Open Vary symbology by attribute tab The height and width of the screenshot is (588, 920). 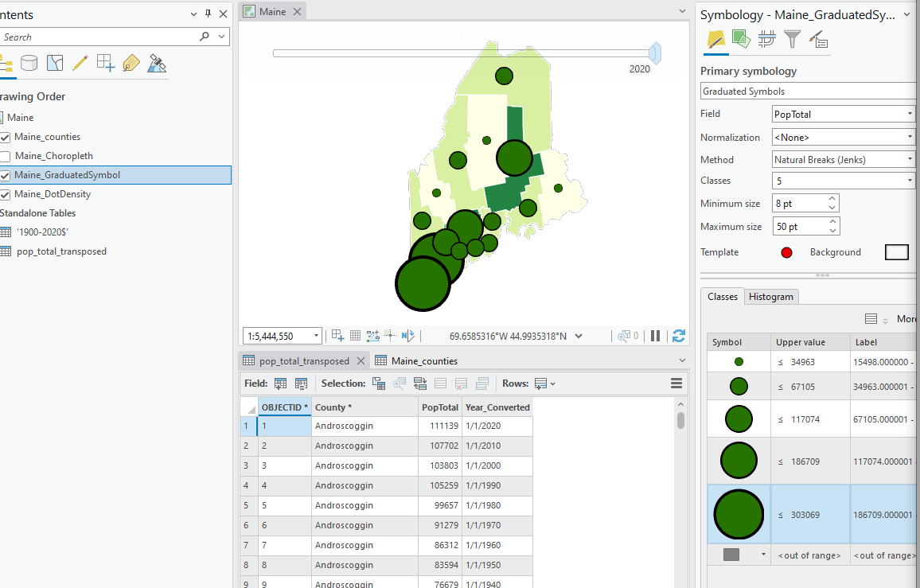741,38
